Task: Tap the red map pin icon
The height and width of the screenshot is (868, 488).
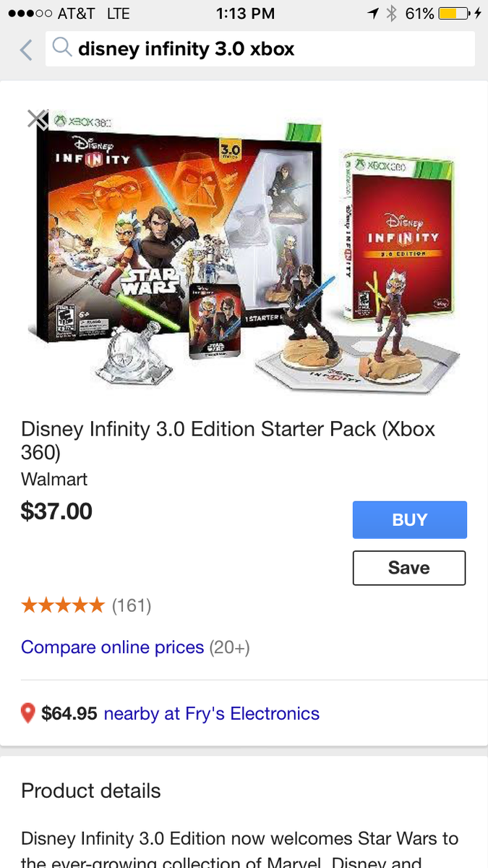Action: [28, 714]
